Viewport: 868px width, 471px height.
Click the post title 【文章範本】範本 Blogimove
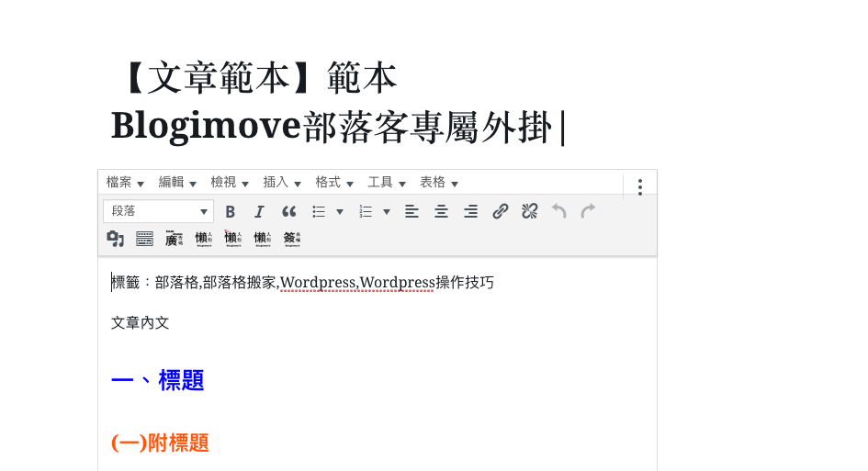click(338, 102)
